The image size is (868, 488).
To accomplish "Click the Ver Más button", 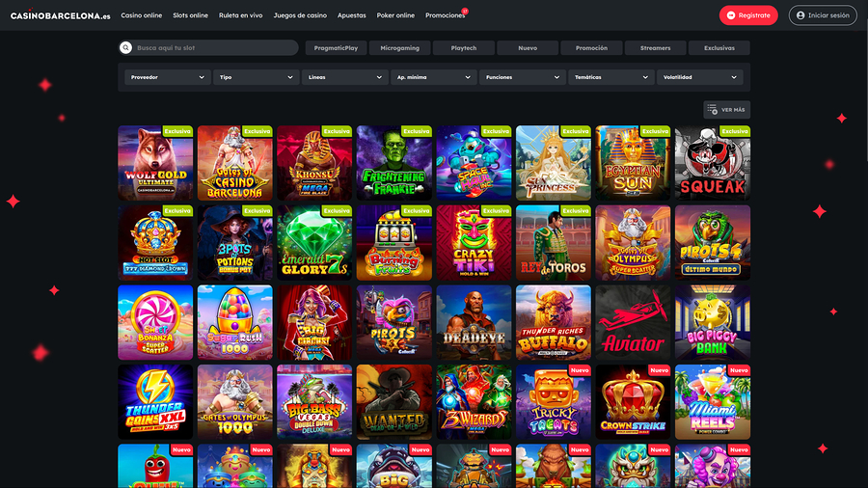I will [727, 110].
